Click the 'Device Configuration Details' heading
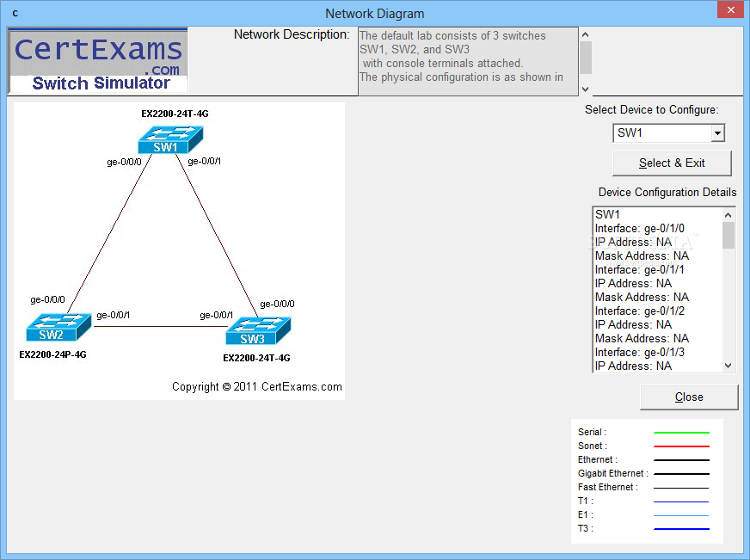This screenshot has height=560, width=750. pos(667,192)
